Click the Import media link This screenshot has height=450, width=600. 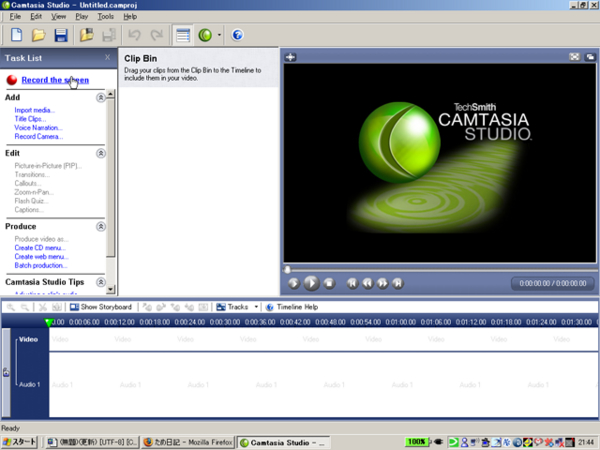(34, 110)
